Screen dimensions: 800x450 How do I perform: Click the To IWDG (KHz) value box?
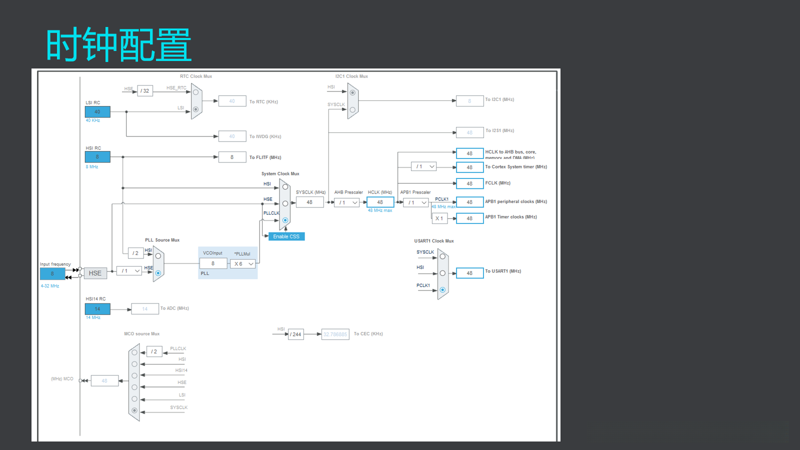pos(232,136)
